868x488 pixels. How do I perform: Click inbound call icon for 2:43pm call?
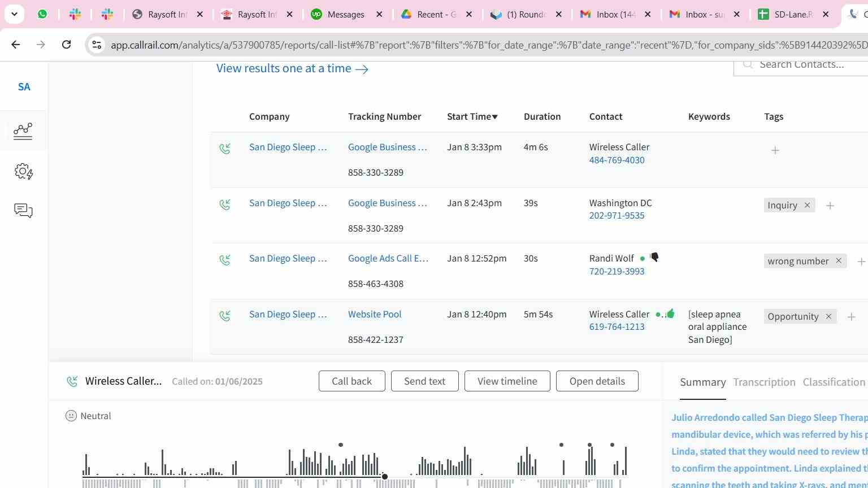click(225, 204)
